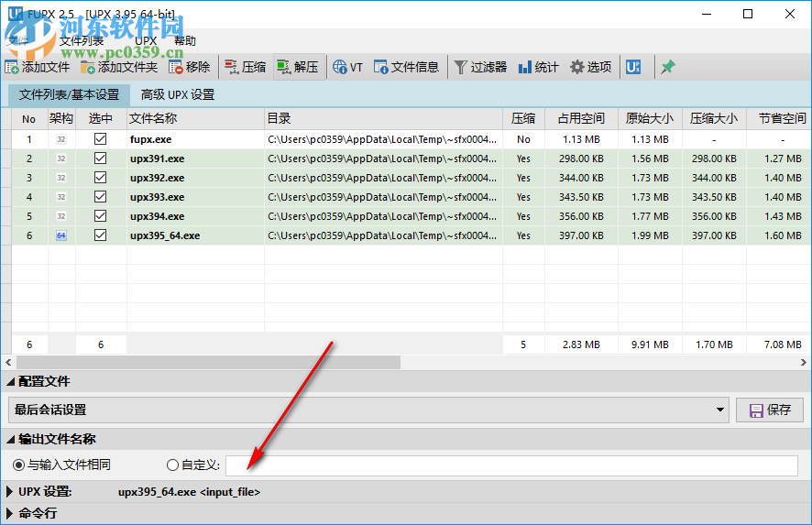Click the 32-bit icon in the upx393.exe row
This screenshot has height=525, width=812.
61,197
